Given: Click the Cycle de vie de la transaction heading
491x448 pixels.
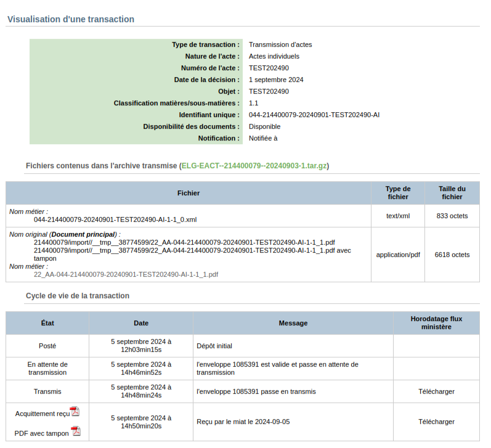Looking at the screenshot, I should 78,296.
